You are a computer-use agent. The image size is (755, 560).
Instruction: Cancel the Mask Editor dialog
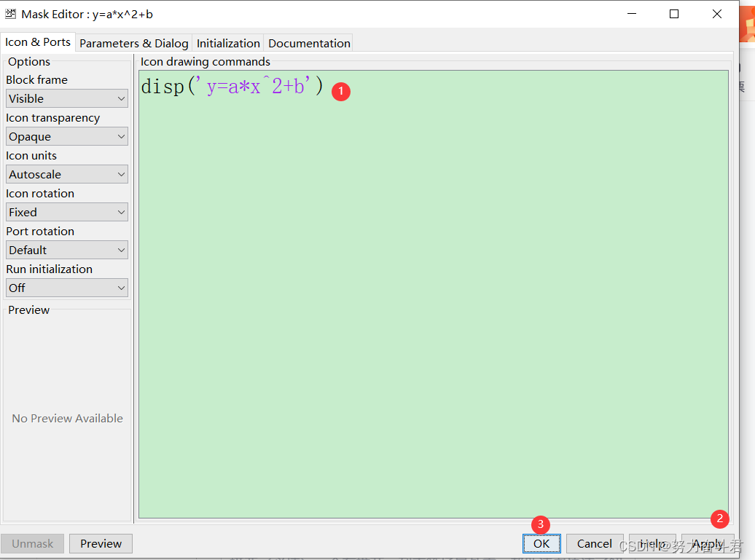pos(595,544)
